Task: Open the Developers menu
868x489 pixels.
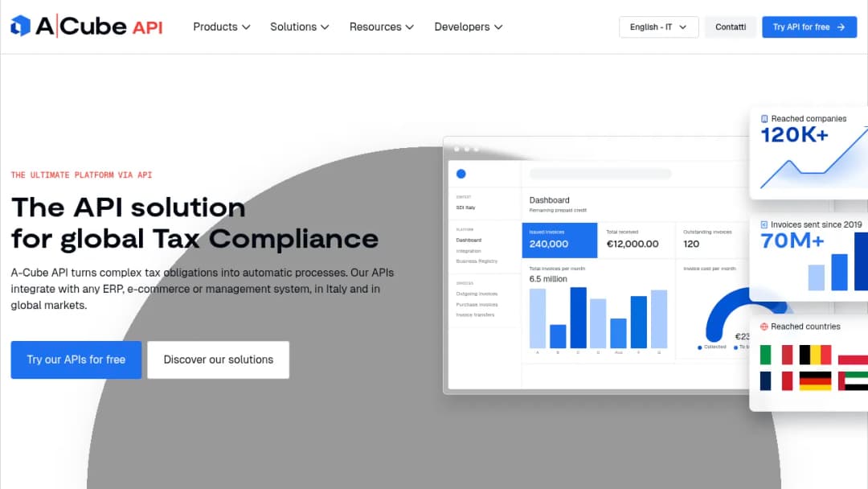Action: [x=469, y=27]
